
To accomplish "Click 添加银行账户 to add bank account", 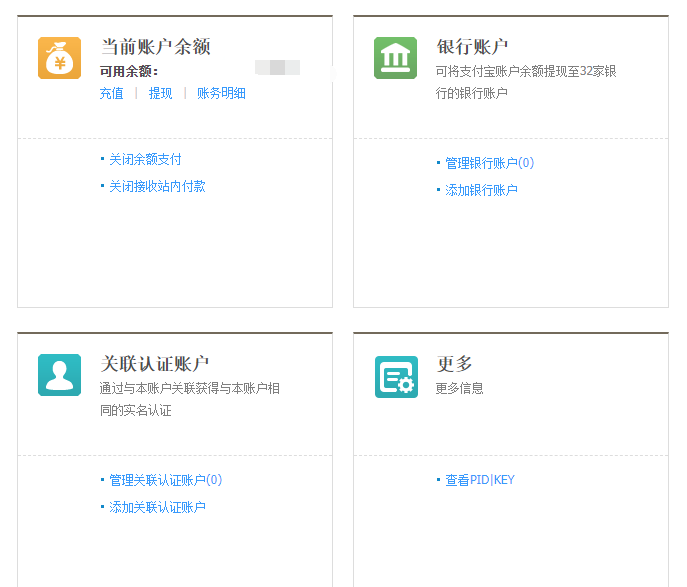I will [481, 190].
